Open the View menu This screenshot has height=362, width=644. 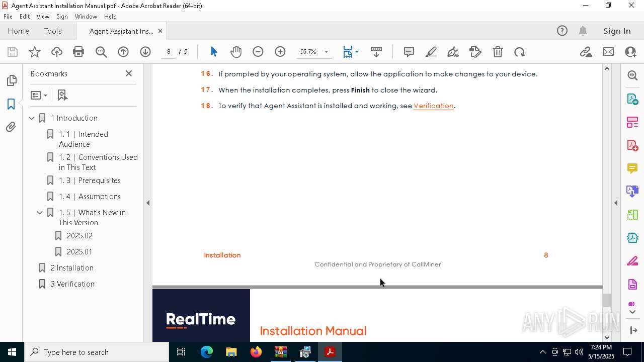[43, 17]
